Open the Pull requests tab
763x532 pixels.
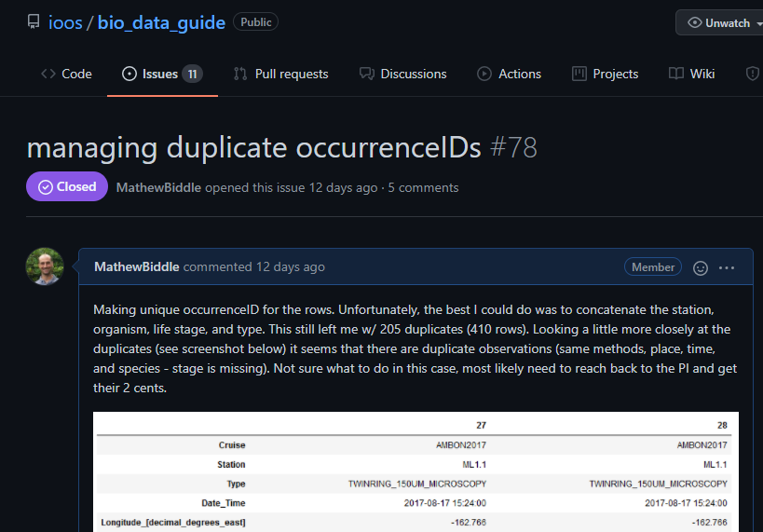click(x=280, y=74)
